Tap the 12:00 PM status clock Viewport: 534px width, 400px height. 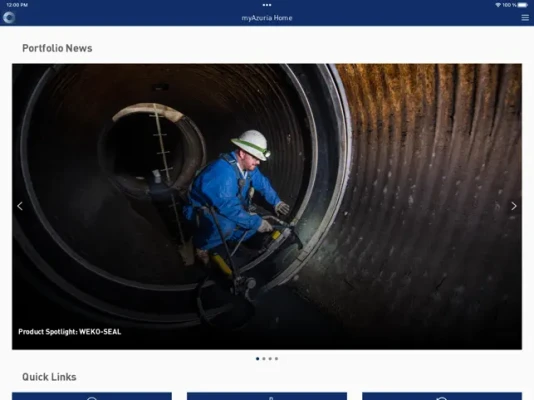pos(17,5)
